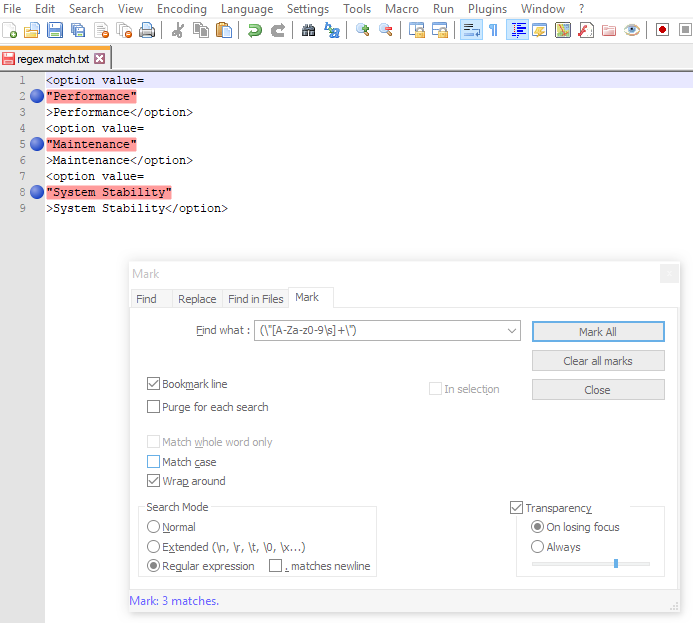Toggle the Word wrap toolbar icon
The width and height of the screenshot is (693, 623).
(470, 30)
